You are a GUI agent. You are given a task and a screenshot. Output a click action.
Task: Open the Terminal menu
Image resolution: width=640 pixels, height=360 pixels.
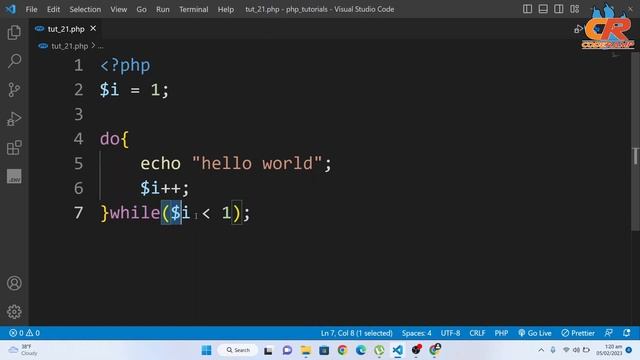(193, 9)
